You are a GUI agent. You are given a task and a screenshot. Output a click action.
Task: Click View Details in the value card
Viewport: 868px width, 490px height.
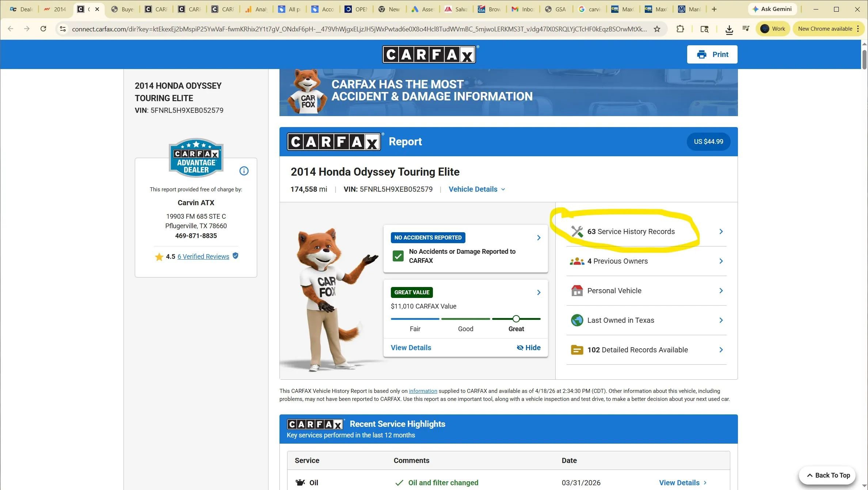coord(411,348)
